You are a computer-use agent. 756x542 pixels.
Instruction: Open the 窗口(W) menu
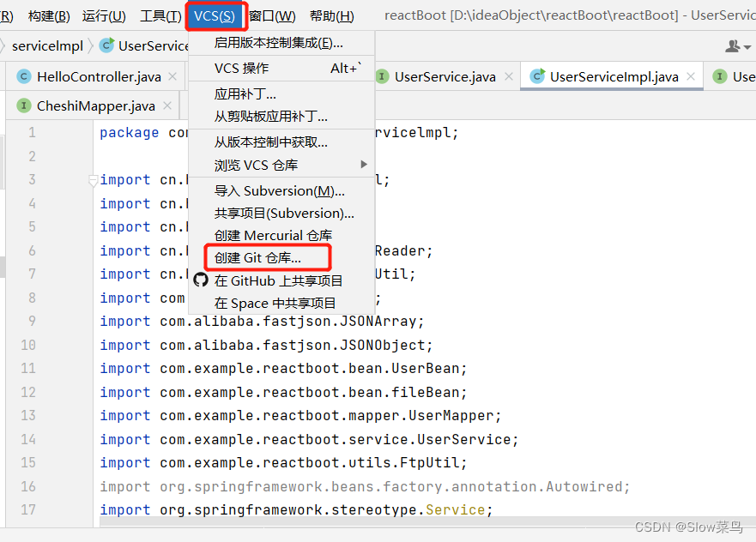point(272,16)
